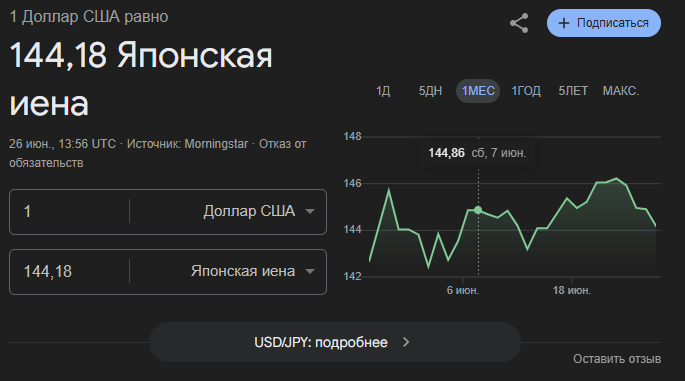
Task: Click the dollar amount input field
Action: pos(70,211)
